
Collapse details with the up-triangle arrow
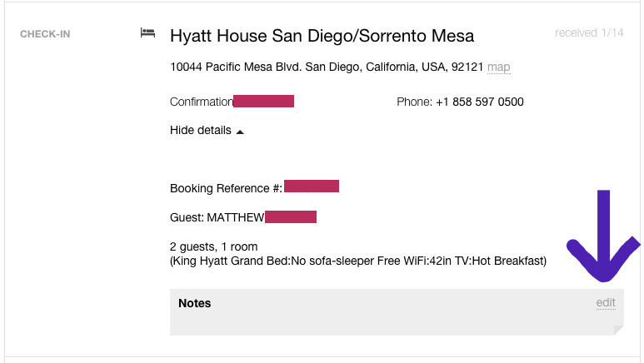pos(240,132)
